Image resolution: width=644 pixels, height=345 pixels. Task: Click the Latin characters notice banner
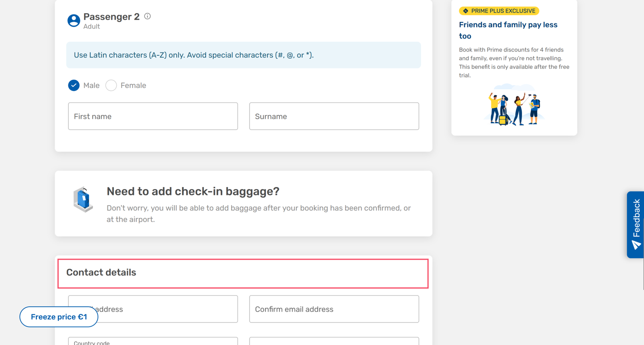[x=244, y=55]
